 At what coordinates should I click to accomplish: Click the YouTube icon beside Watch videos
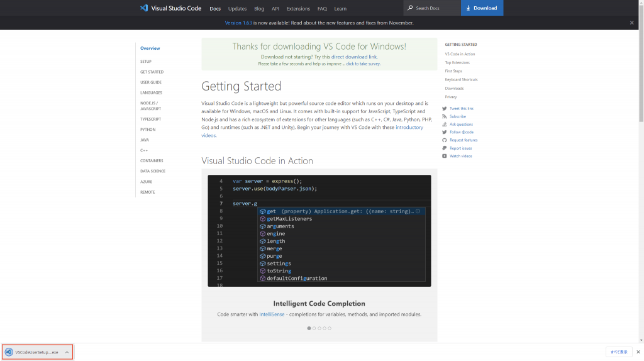click(x=445, y=156)
